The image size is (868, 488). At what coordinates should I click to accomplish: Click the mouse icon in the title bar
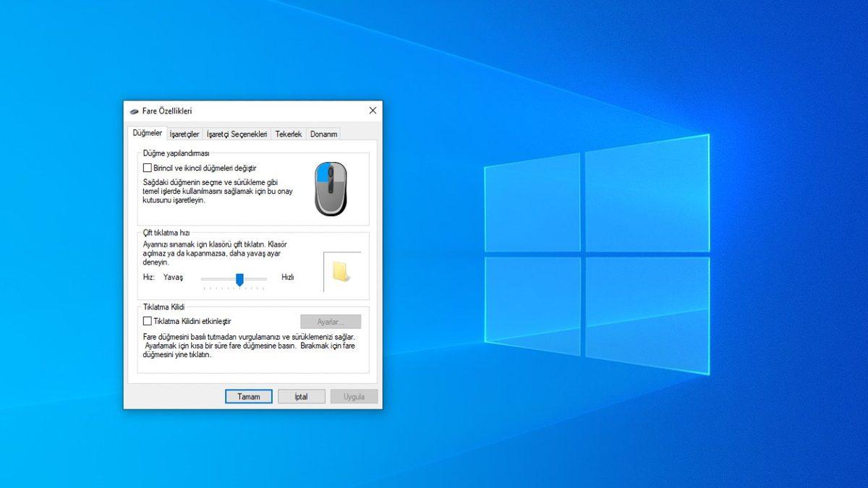coord(133,111)
